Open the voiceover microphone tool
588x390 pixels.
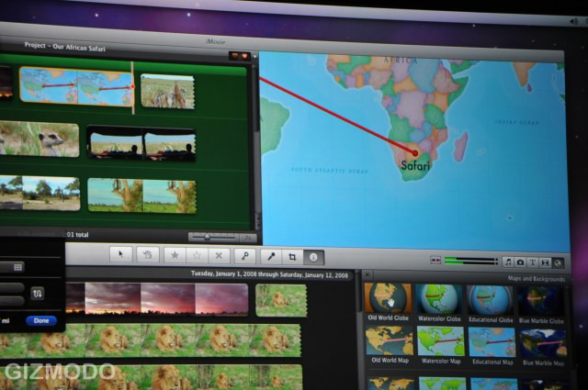271,257
